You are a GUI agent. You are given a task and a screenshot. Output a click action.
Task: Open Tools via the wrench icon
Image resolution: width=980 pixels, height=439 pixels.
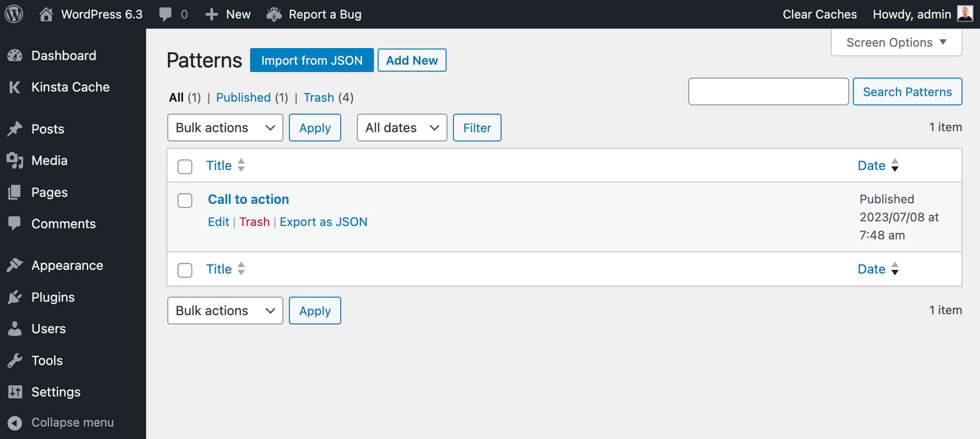tap(15, 360)
